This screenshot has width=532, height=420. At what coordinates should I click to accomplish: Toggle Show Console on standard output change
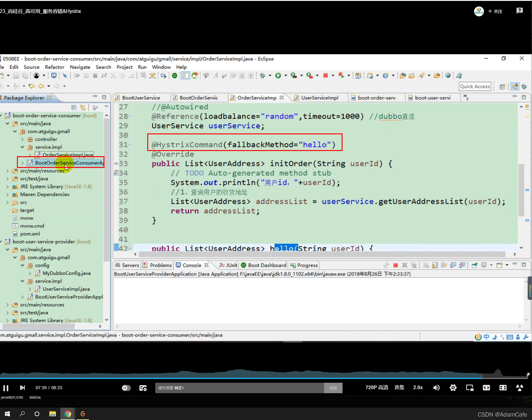(x=453, y=265)
